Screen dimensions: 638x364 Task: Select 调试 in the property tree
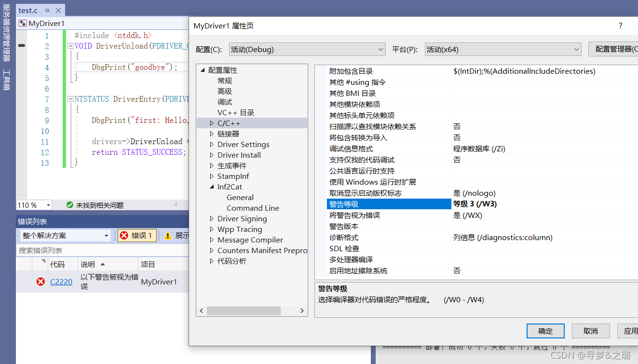225,102
